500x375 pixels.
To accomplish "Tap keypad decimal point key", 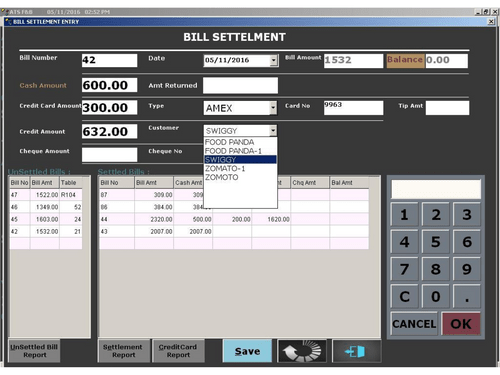I will pos(467,296).
